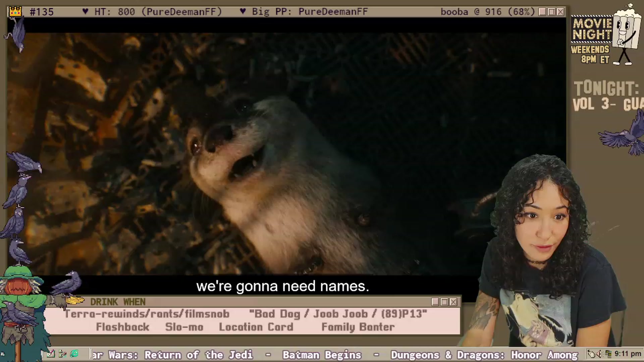Viewport: 644px width, 362px height.
Task: Maximize the DRINK WHEN window
Action: (444, 302)
